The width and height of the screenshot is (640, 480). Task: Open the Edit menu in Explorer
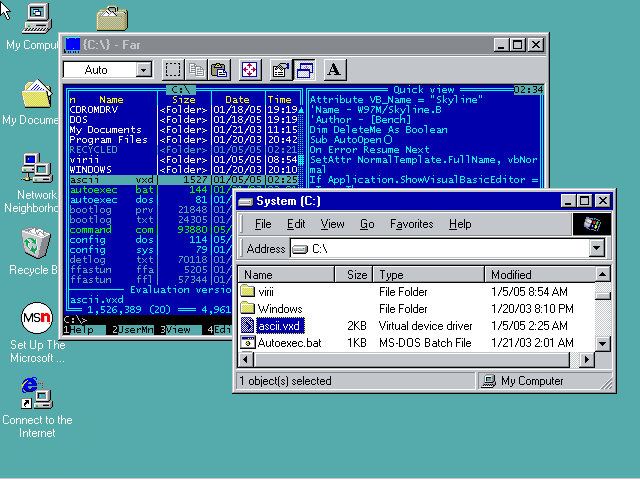[x=296, y=224]
